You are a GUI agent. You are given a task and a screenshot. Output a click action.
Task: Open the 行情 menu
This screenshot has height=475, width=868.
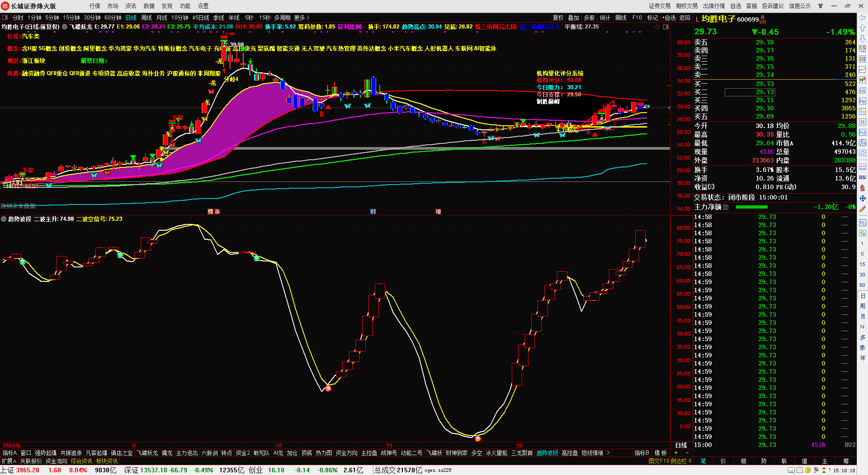[x=95, y=6]
